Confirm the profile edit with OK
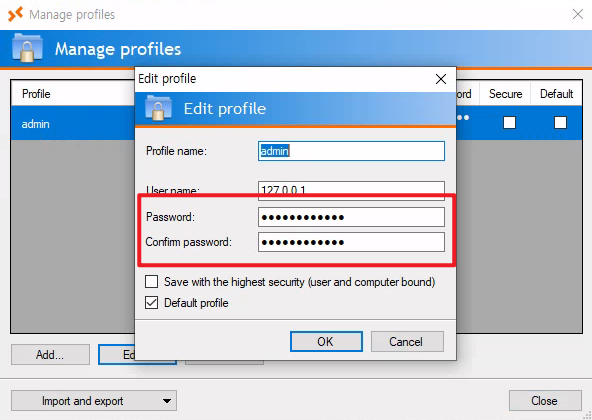 326,341
